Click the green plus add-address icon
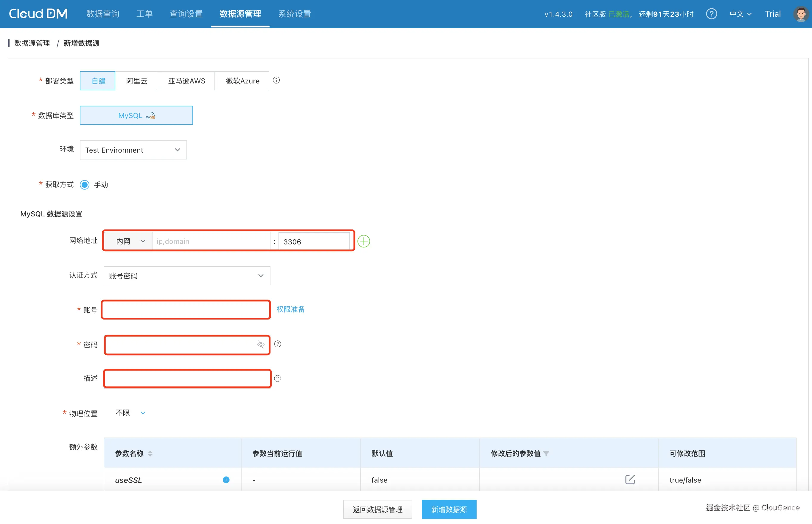Image resolution: width=812 pixels, height=524 pixels. tap(363, 241)
